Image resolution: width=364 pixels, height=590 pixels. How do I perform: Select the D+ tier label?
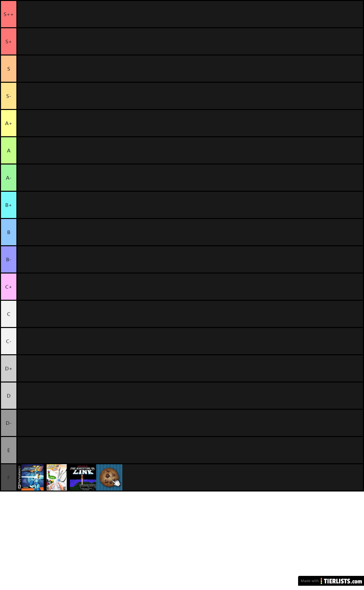pyautogui.click(x=9, y=368)
